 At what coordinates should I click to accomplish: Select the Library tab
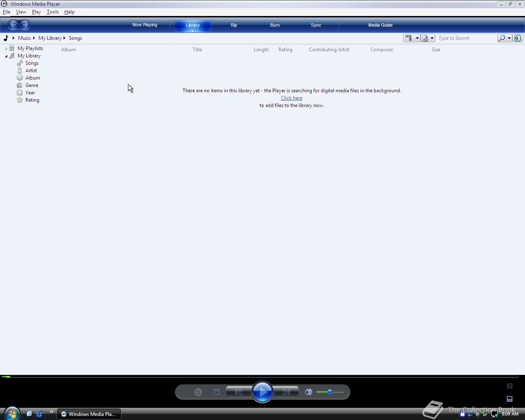coord(193,25)
